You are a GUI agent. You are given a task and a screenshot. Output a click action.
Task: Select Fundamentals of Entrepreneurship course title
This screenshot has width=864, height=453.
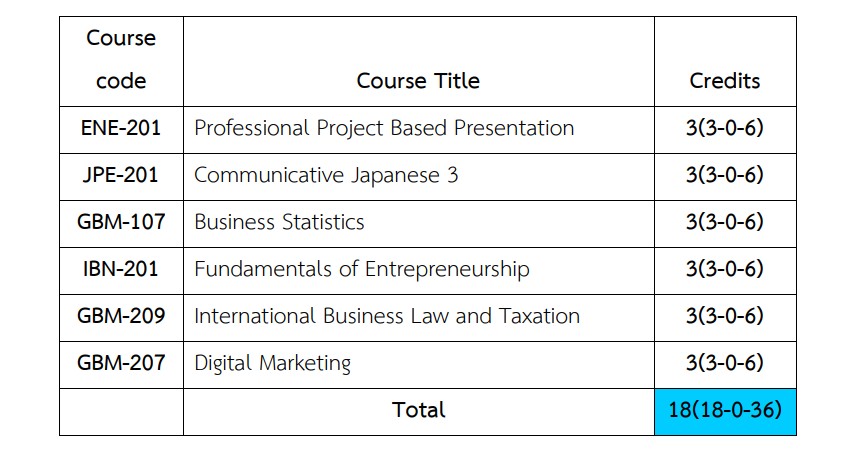click(361, 269)
